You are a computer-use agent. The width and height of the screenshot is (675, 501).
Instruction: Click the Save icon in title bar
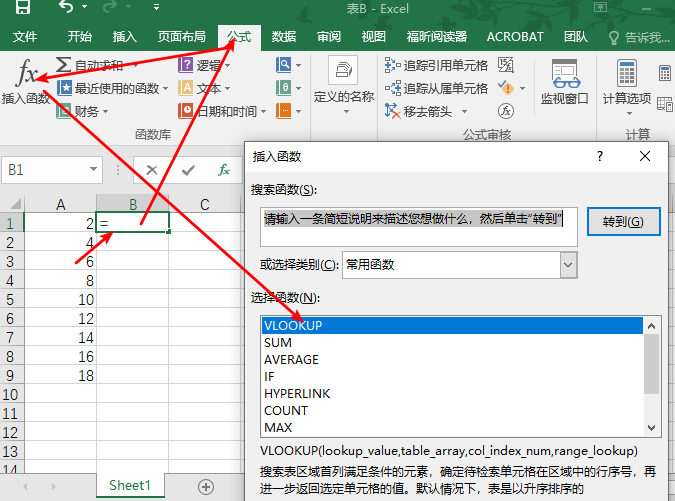22,7
